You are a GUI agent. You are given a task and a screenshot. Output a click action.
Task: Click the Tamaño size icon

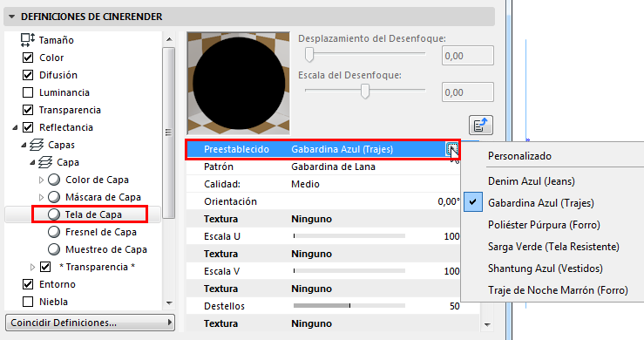[x=28, y=40]
